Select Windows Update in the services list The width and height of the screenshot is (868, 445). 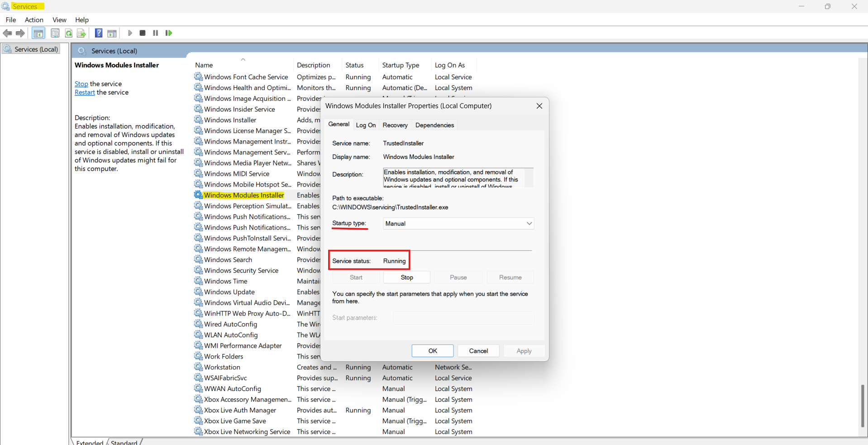point(229,292)
